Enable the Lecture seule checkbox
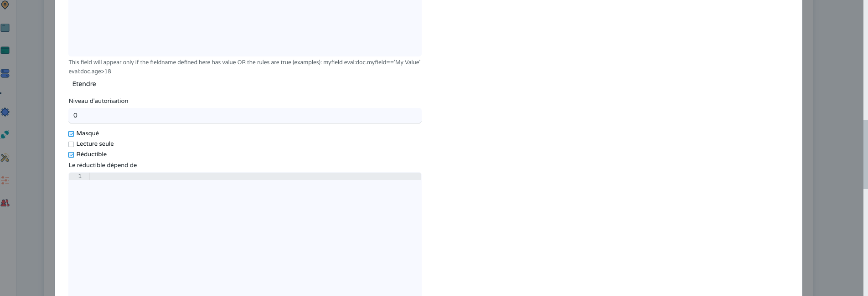 coord(71,144)
